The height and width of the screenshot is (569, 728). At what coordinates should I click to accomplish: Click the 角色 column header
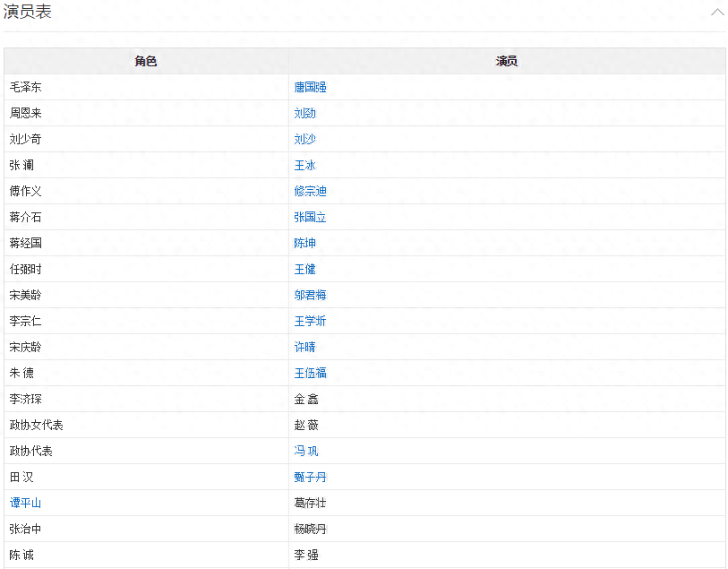pyautogui.click(x=146, y=62)
